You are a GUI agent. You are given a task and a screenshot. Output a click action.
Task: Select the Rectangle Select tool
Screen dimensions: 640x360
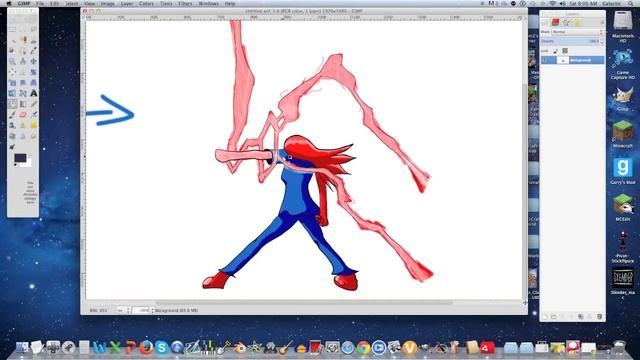click(x=13, y=29)
